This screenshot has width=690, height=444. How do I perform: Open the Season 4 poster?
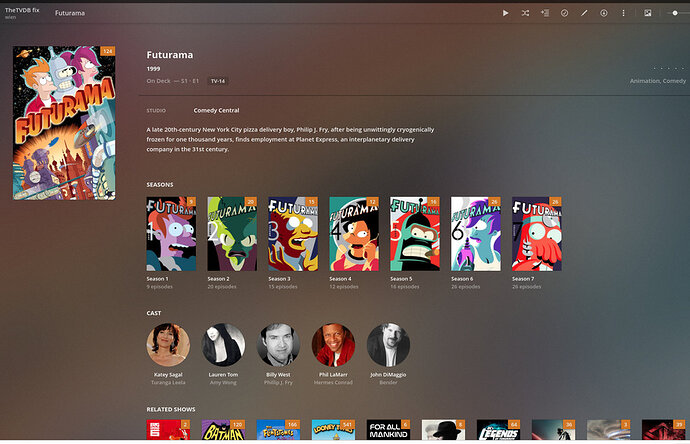354,234
